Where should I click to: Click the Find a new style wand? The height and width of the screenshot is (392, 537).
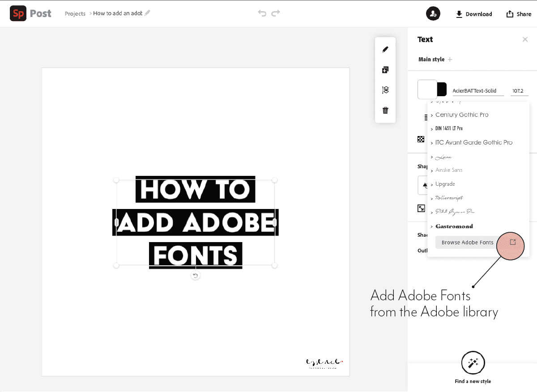(x=473, y=362)
